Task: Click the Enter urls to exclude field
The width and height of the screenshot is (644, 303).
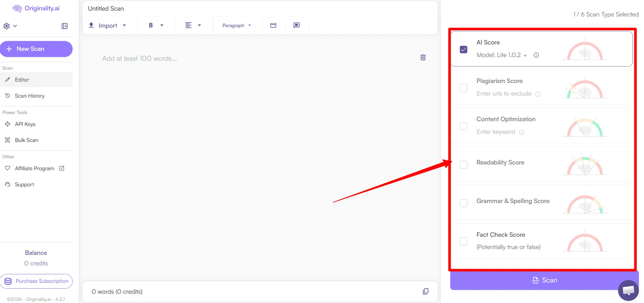Action: pos(504,94)
